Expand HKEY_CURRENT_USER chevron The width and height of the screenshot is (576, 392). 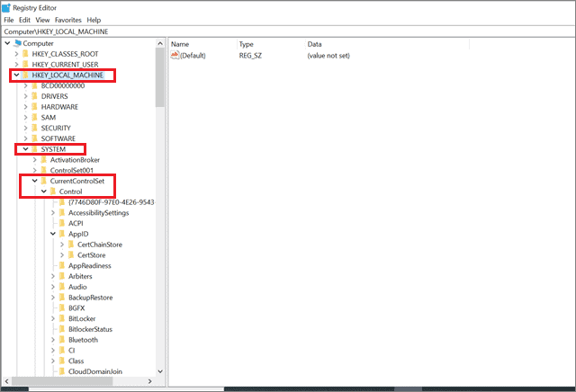click(16, 65)
